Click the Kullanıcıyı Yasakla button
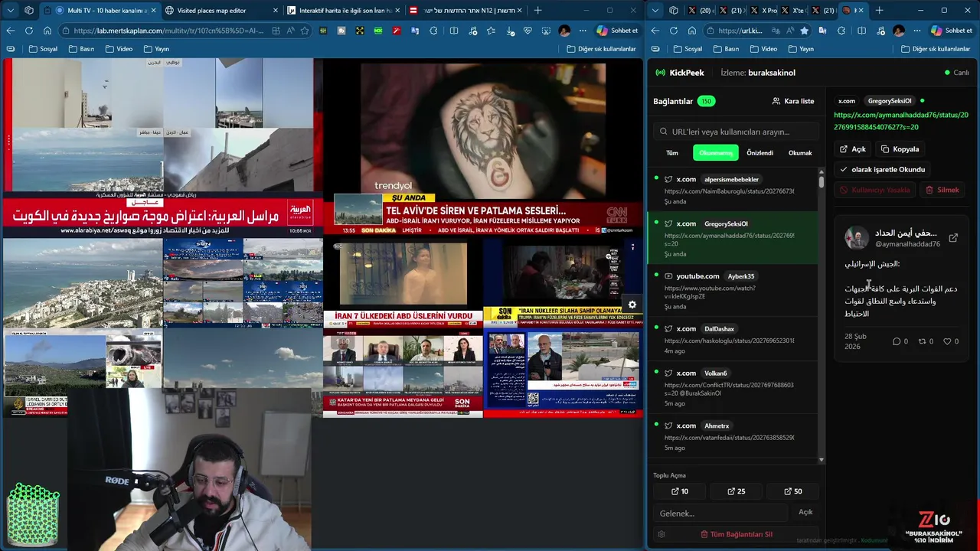Viewport: 980px width, 551px height. click(x=874, y=190)
